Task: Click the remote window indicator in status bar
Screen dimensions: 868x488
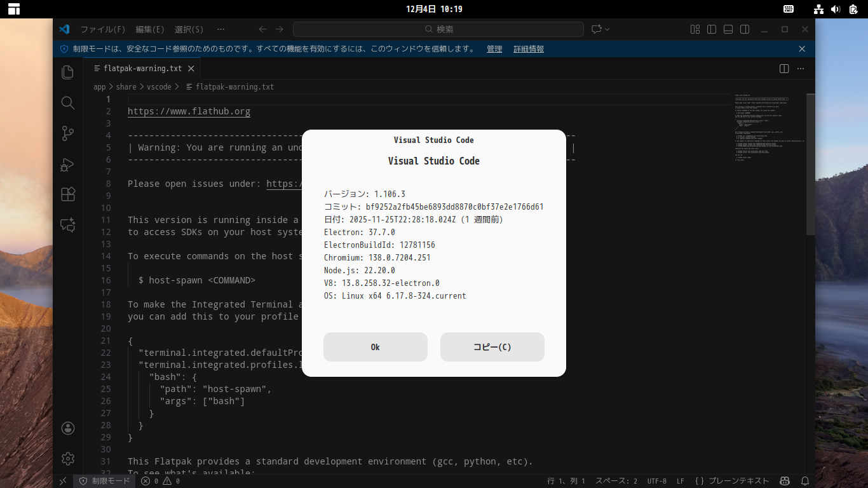Action: pyautogui.click(x=63, y=481)
